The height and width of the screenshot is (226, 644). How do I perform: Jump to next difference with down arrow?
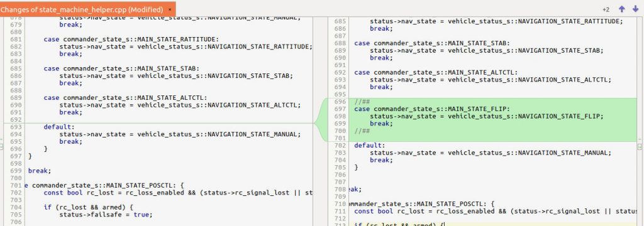tap(635, 9)
